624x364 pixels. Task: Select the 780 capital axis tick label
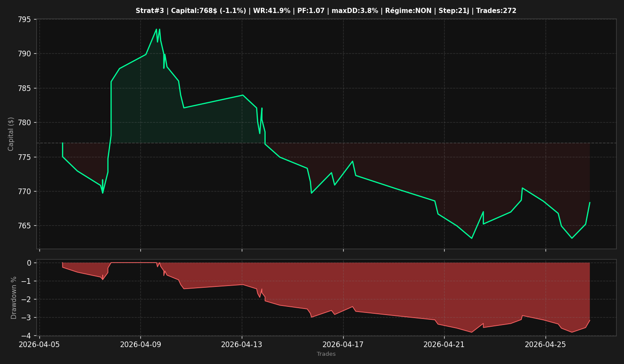[25, 123]
